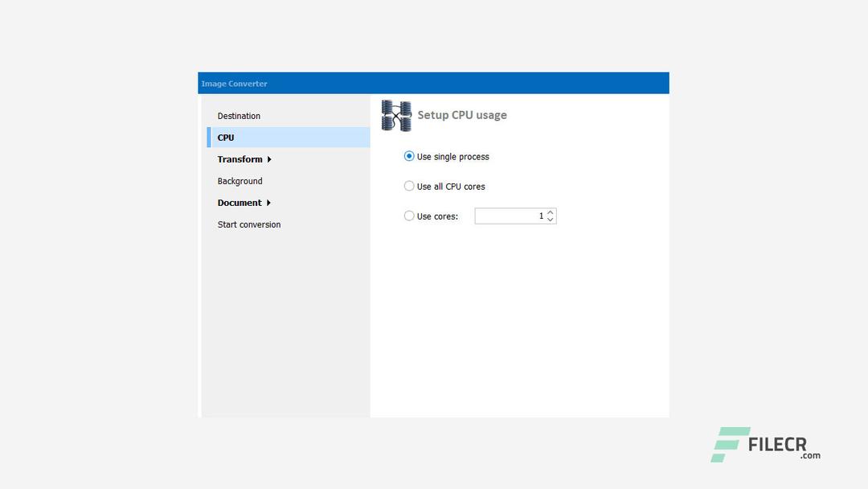Select CPU in the sidebar
Image resolution: width=868 pixels, height=489 pixels.
click(225, 138)
